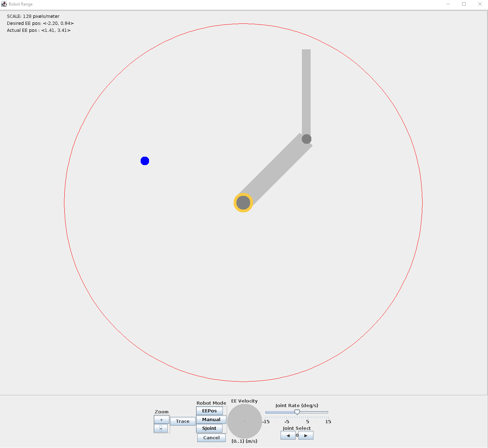
Task: Maximize the Robot Range window
Action: click(464, 4)
